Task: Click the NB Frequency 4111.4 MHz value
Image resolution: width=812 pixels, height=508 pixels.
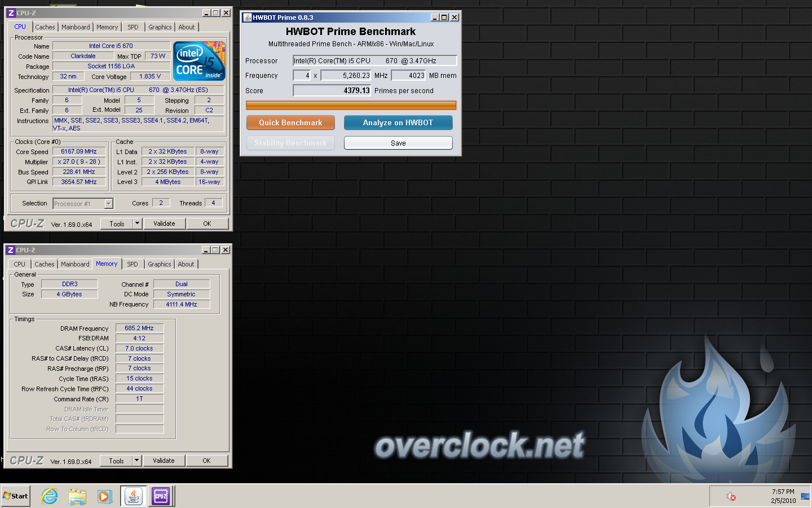Action: click(182, 304)
